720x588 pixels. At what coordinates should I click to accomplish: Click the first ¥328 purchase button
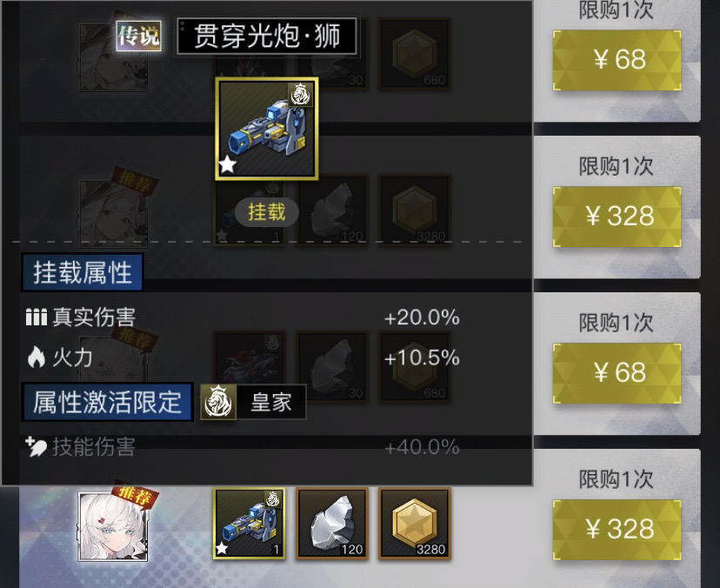point(617,217)
